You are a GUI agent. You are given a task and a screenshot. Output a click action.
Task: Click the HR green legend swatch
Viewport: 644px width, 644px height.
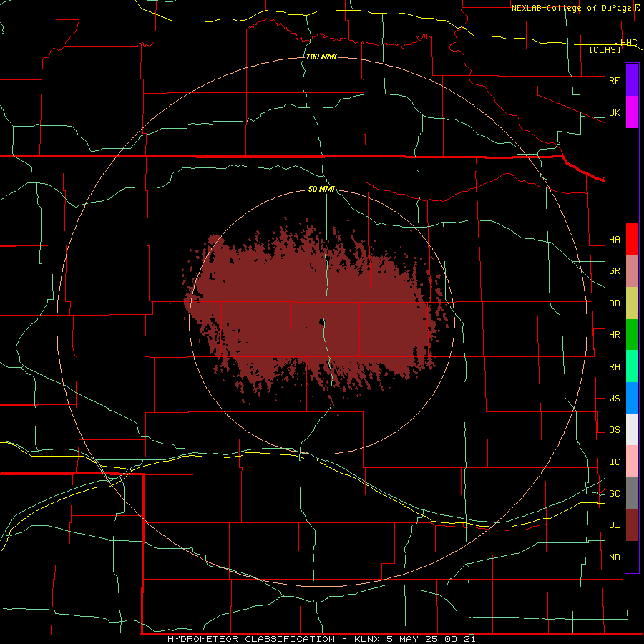tap(632, 335)
